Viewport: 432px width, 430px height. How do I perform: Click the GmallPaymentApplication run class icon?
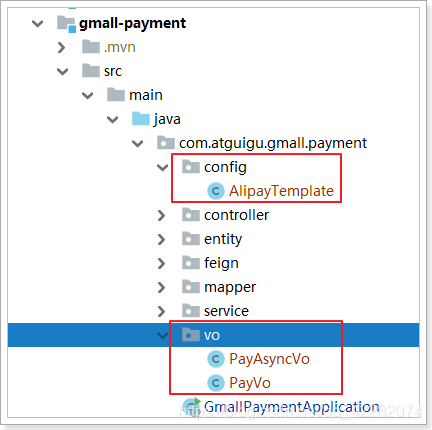click(x=192, y=407)
